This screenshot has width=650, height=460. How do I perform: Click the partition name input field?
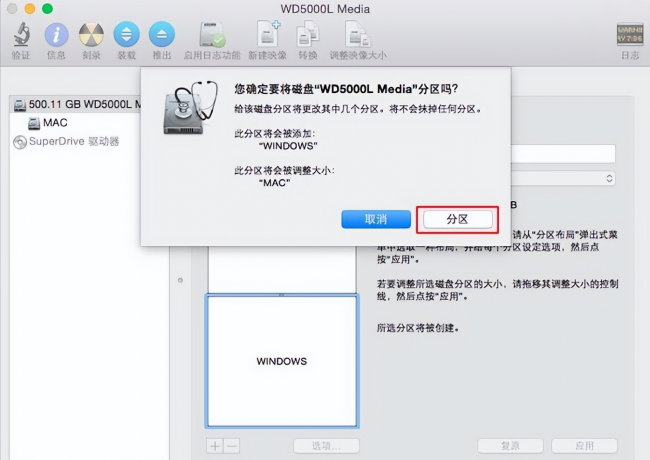563,154
